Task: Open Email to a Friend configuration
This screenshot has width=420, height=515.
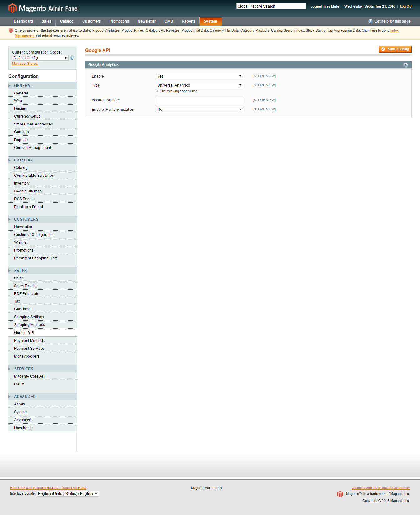Action: click(x=43, y=207)
